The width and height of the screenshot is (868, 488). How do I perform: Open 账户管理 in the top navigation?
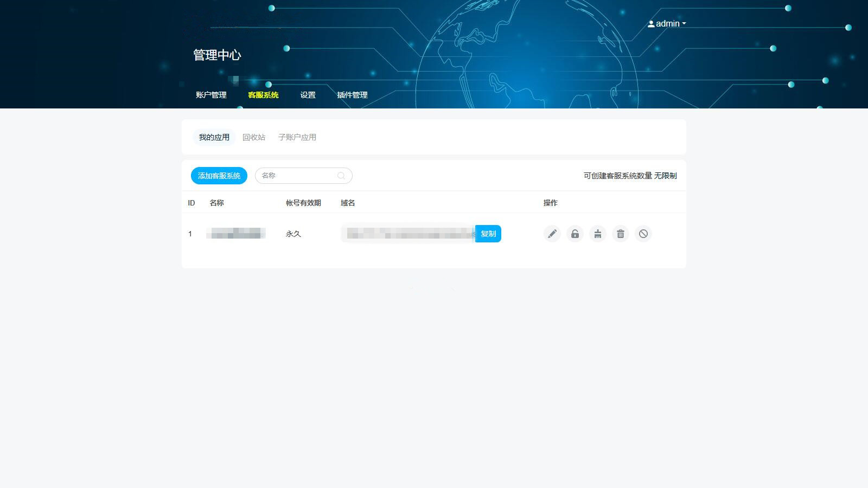pyautogui.click(x=211, y=95)
